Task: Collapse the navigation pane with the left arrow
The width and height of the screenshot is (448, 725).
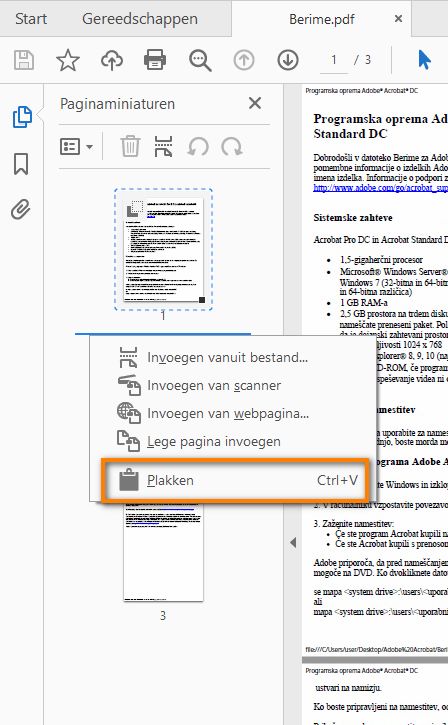Action: (x=293, y=542)
